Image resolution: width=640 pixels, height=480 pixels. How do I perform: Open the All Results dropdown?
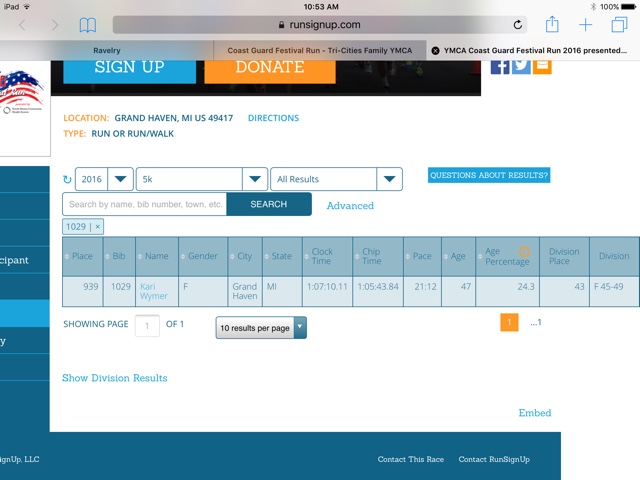(336, 179)
